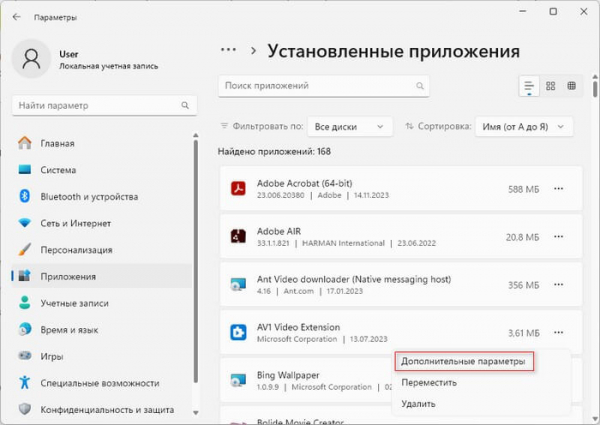The image size is (600, 425).
Task: Open more options for AV1 Video Extension
Action: click(x=558, y=332)
